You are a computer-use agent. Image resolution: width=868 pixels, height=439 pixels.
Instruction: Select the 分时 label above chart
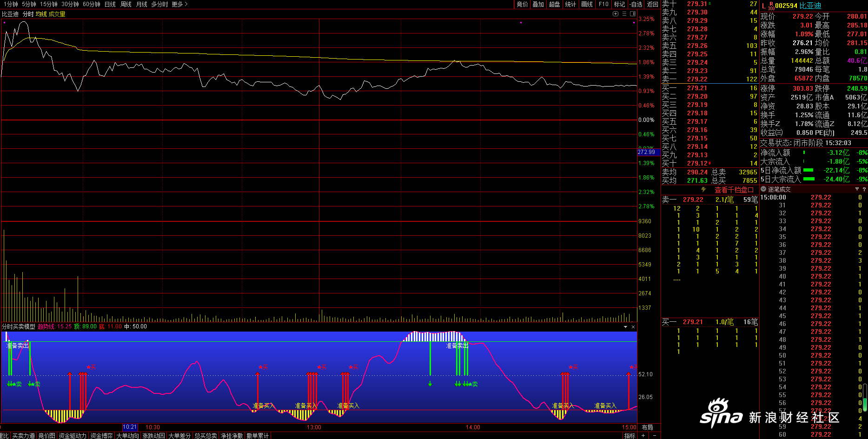click(28, 14)
